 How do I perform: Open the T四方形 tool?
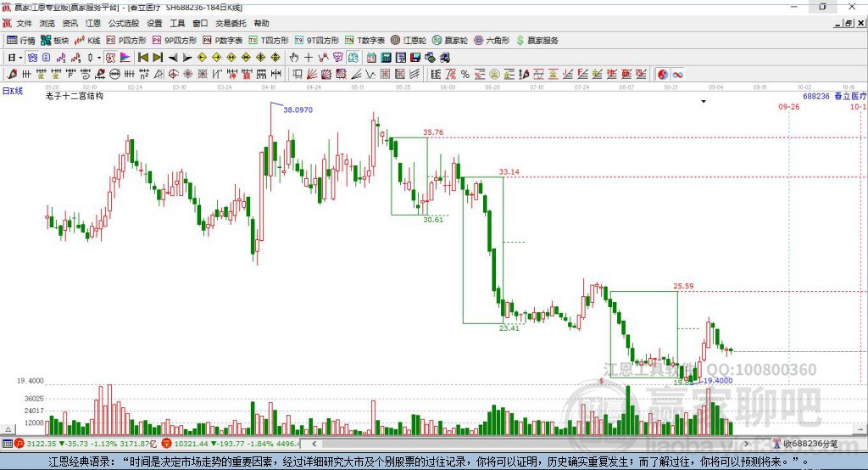coord(269,41)
